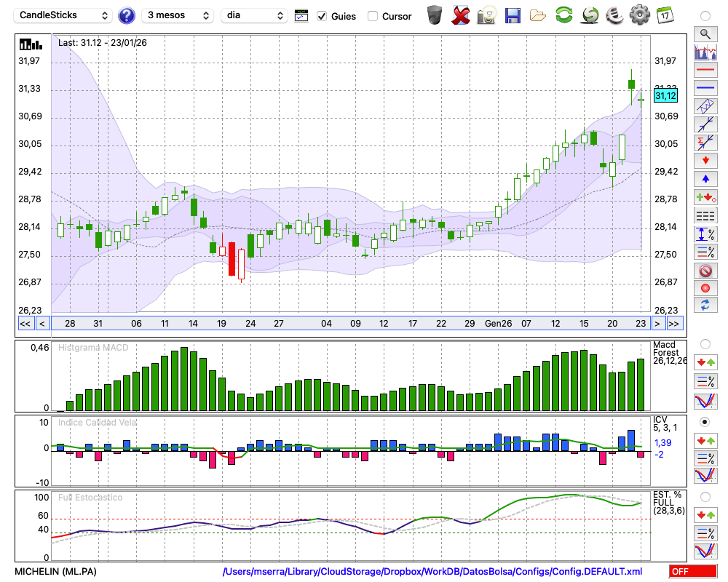Click the trash can icon in toolbar
This screenshot has width=728, height=582.
coord(435,15)
